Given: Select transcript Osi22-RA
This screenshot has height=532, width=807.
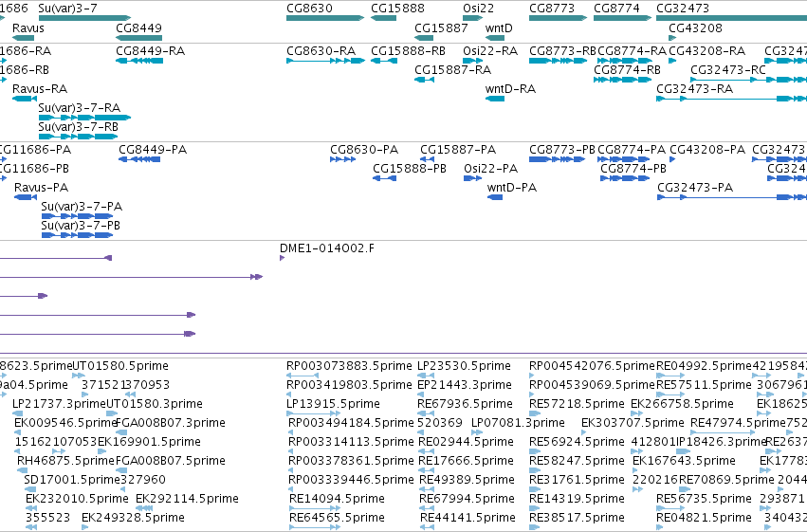Looking at the screenshot, I should tap(473, 61).
